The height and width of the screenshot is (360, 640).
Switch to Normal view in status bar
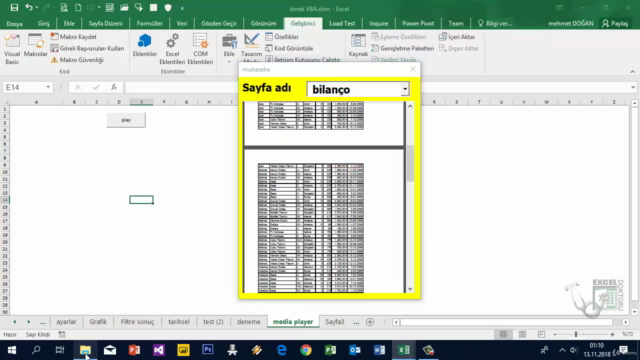(x=503, y=334)
